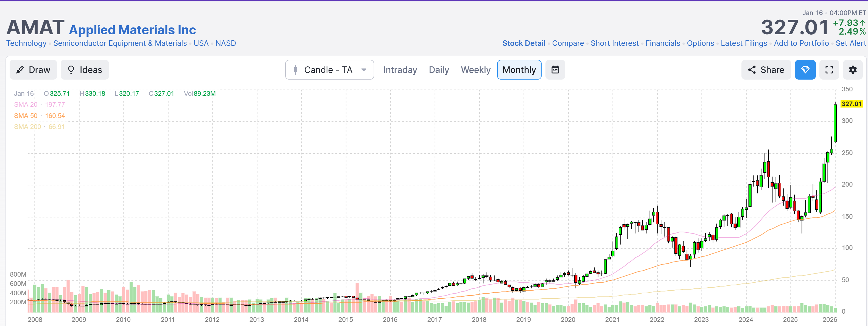Image resolution: width=868 pixels, height=326 pixels.
Task: Select the Weekly timeframe
Action: pos(475,70)
